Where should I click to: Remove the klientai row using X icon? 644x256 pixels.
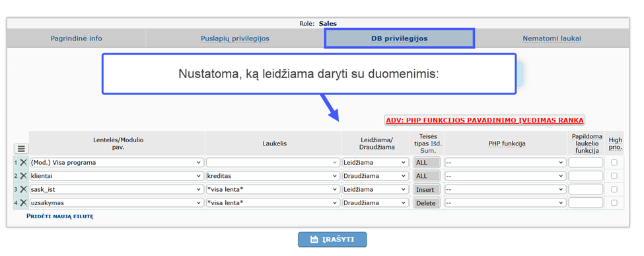[x=23, y=176]
